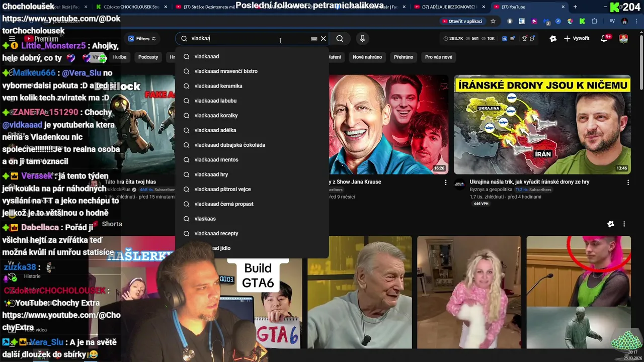
Task: Open the media control icon in Chrome toolbar
Action: point(612,21)
